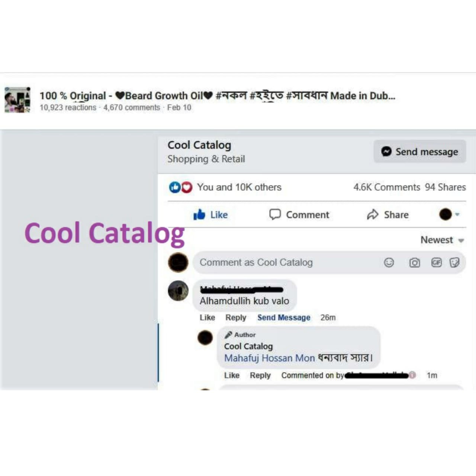This screenshot has height=476, width=476.
Task: Click Reply under Alhamdullih kub valo comment
Action: click(x=236, y=318)
